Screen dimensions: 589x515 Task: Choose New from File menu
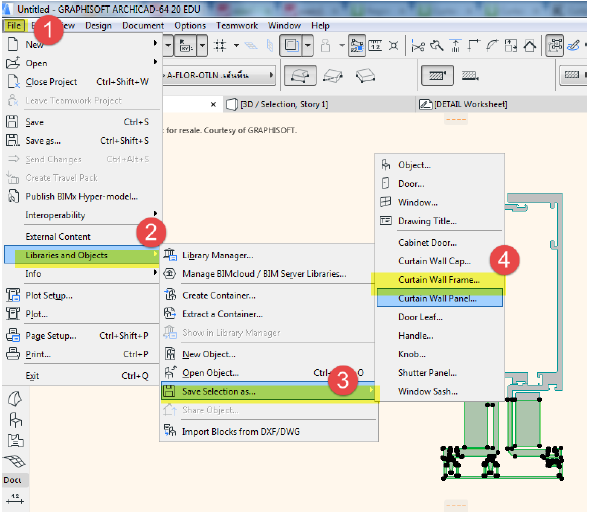(82, 44)
